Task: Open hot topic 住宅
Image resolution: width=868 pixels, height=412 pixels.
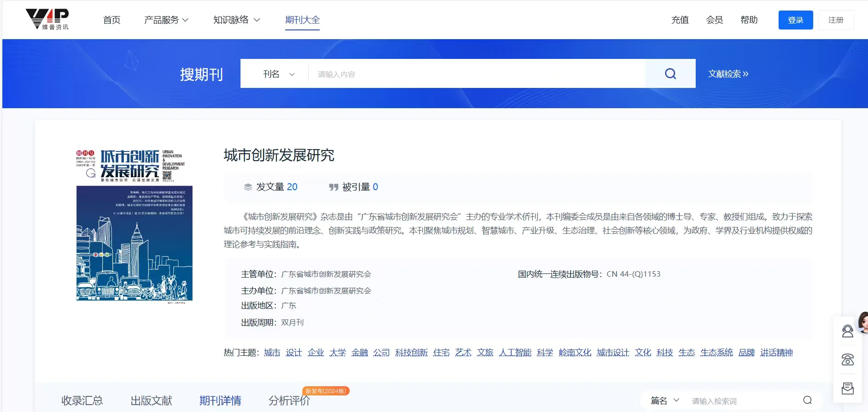Action: [x=441, y=353]
